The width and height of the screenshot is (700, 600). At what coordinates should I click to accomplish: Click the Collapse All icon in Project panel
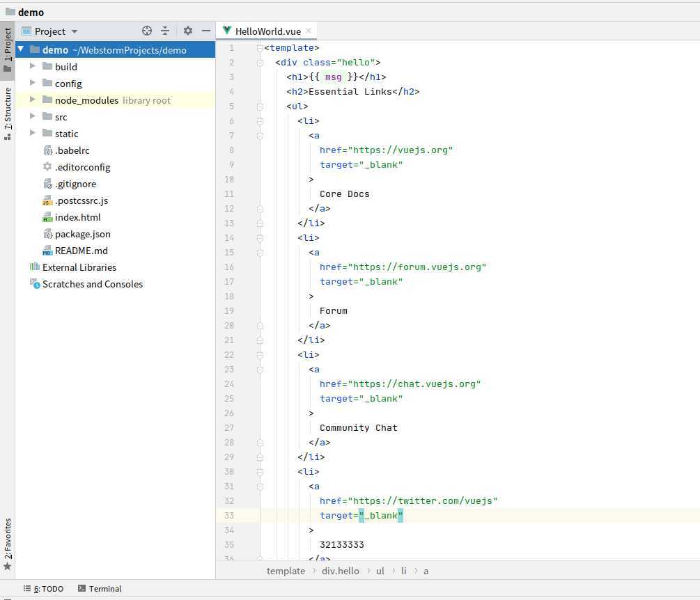click(x=165, y=31)
